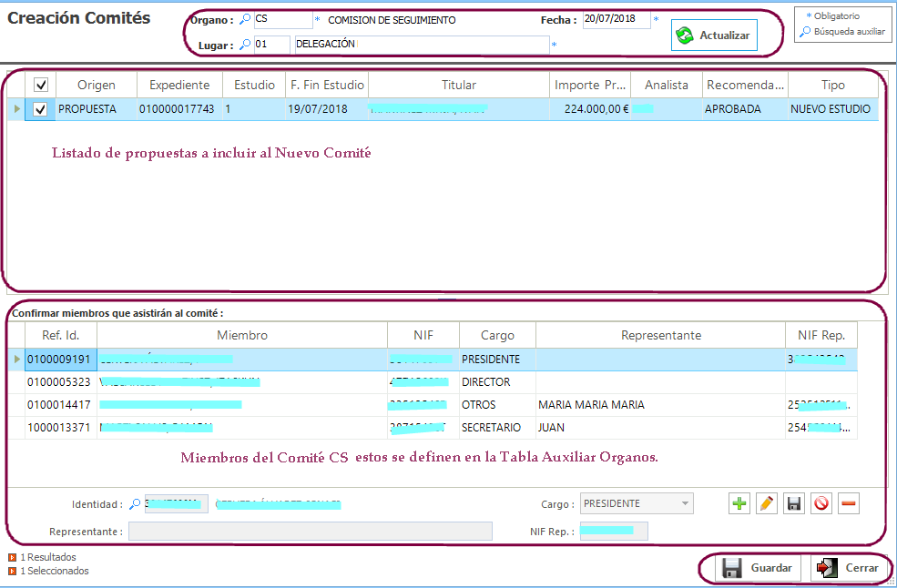Cancel editing with the red prohibited icon
This screenshot has width=897, height=588.
tap(821, 503)
